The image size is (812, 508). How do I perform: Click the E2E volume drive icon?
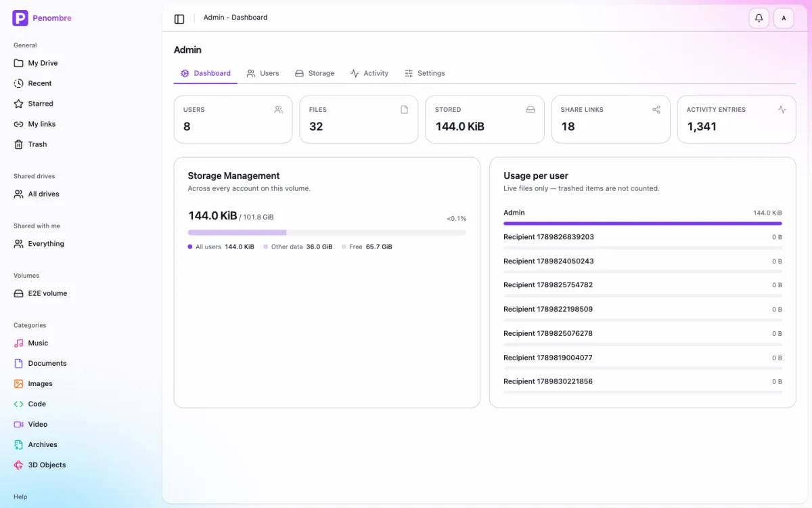coord(19,293)
